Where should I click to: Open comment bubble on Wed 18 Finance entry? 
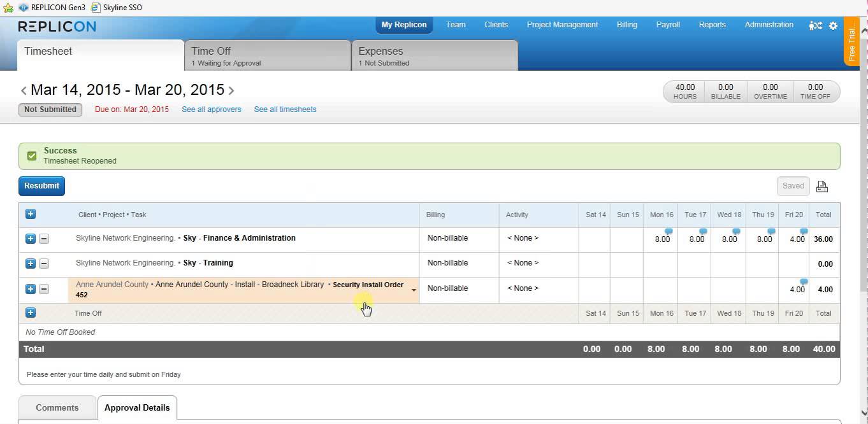click(736, 231)
